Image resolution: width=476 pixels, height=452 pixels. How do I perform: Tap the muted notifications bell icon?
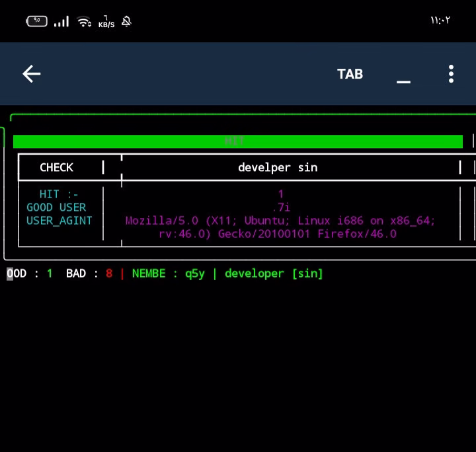126,22
